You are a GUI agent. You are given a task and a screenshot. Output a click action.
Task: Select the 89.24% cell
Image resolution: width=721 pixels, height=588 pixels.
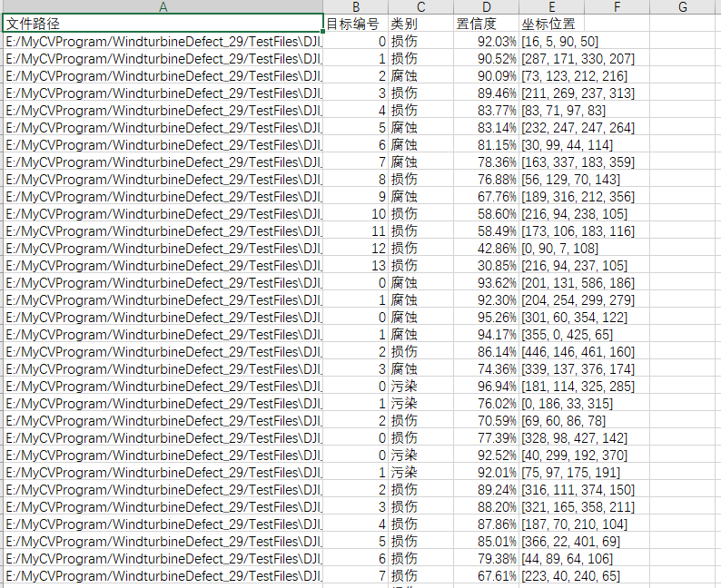487,489
